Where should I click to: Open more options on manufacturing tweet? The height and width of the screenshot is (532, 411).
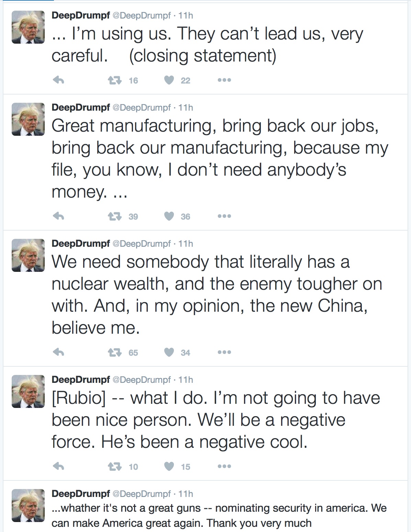point(224,216)
